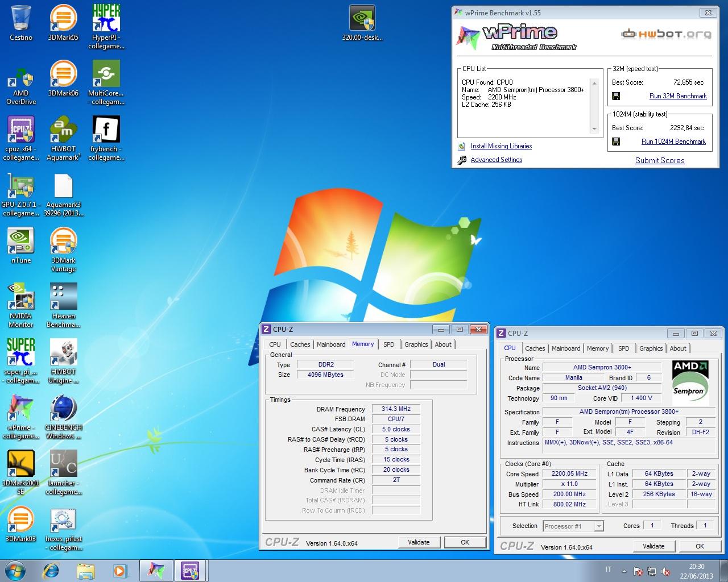The height and width of the screenshot is (582, 728).
Task: Open the MultiCore collegamento icon
Action: (106, 82)
